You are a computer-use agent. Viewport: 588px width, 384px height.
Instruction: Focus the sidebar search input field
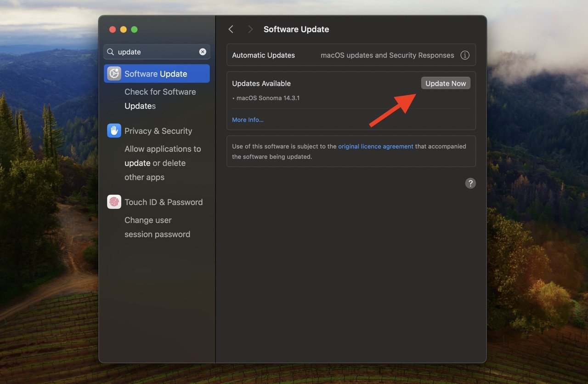[x=156, y=52]
